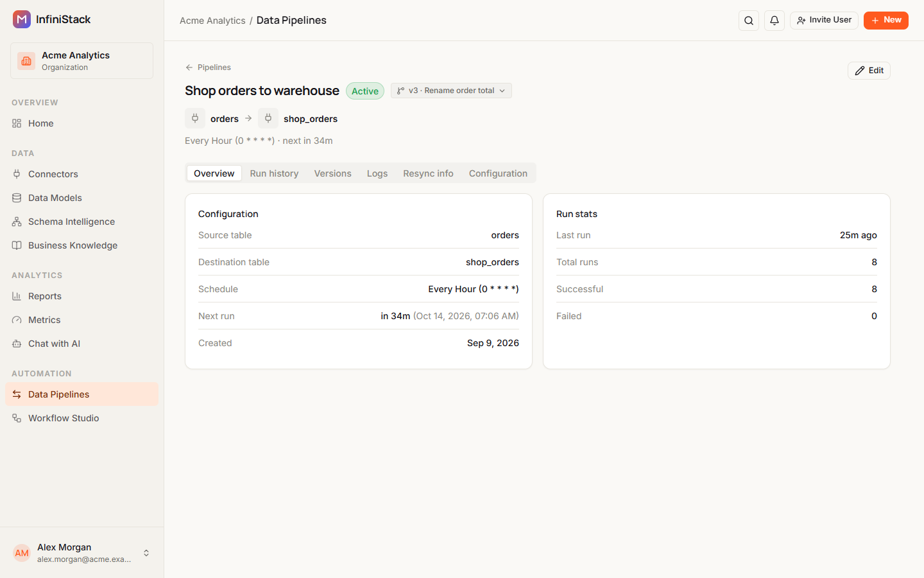Open notifications bell icon
Screen dimensions: 924x578
[774, 21]
